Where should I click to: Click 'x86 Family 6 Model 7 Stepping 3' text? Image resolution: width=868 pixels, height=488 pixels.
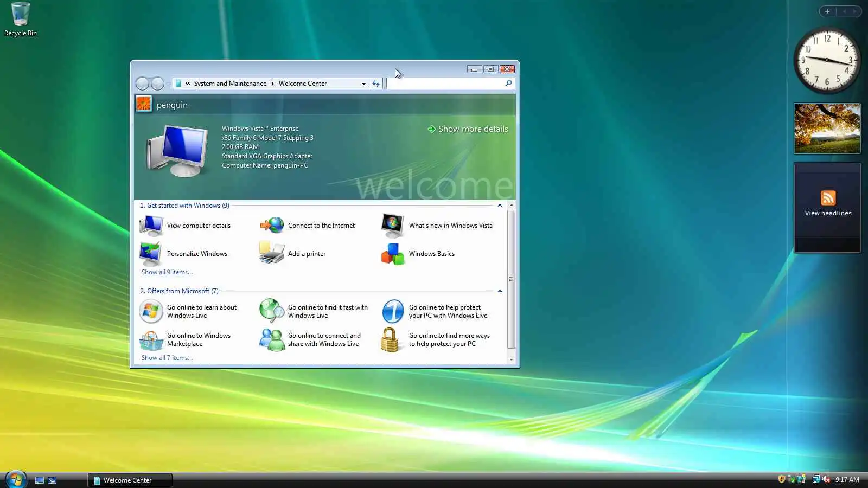pyautogui.click(x=267, y=138)
